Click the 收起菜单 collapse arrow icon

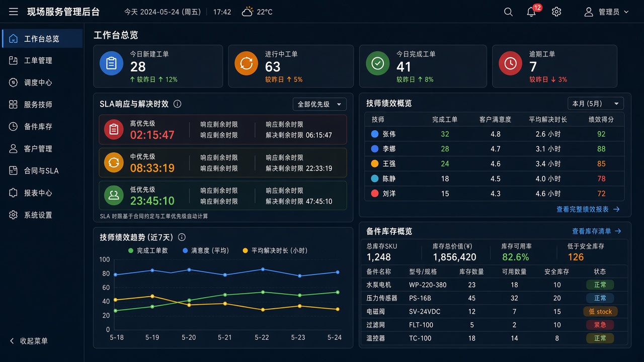click(12, 341)
